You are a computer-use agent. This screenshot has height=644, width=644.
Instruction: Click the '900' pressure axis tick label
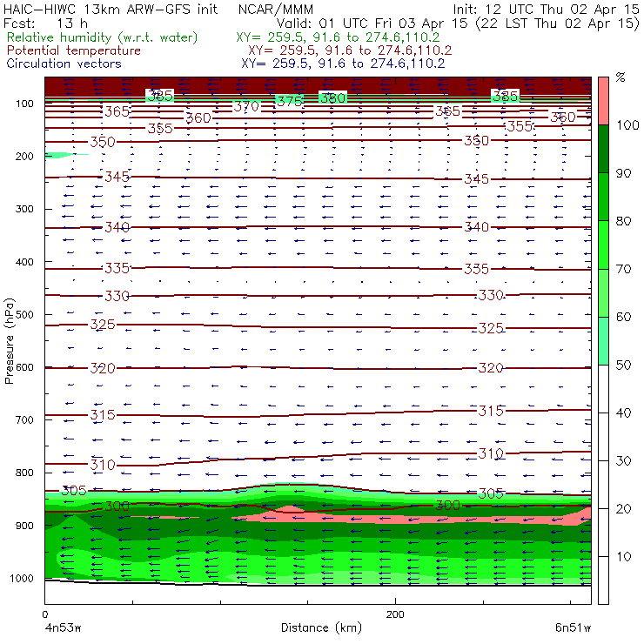coord(24,526)
